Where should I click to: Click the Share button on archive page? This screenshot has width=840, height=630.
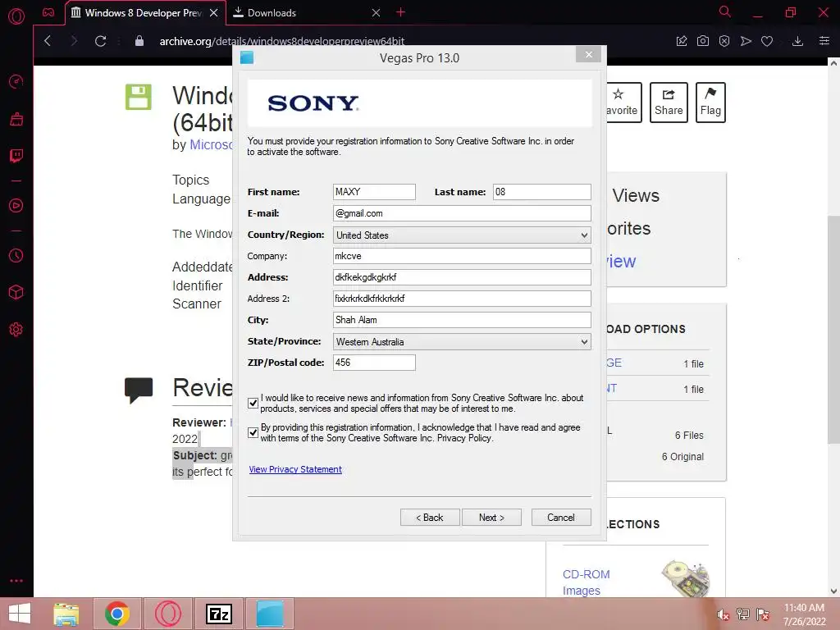[x=669, y=103]
